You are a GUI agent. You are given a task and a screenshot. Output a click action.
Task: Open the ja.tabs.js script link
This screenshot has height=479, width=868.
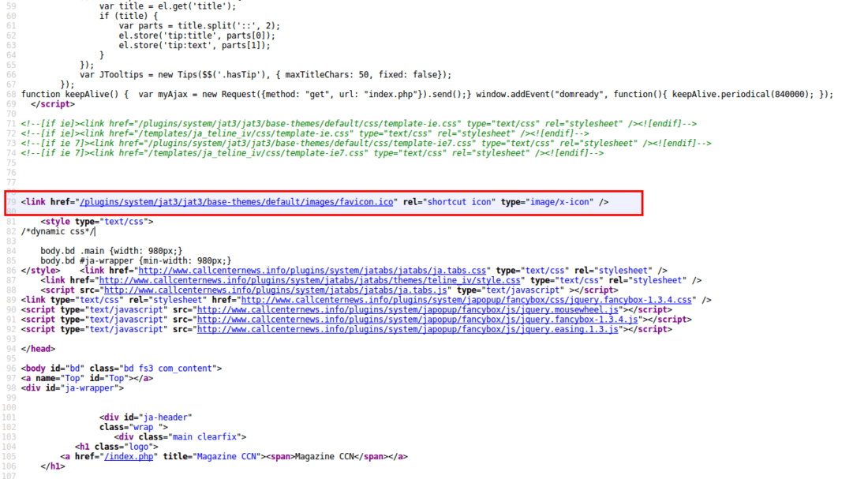coord(275,290)
